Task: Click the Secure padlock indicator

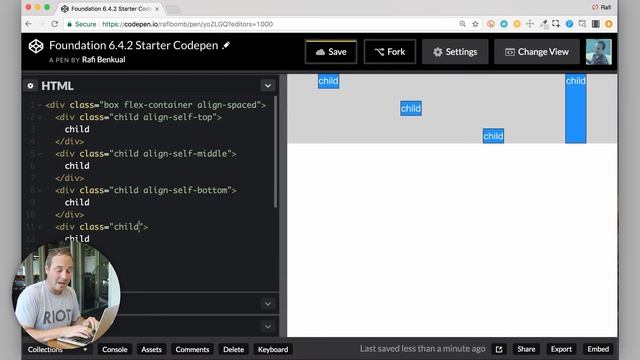Action: [81, 24]
